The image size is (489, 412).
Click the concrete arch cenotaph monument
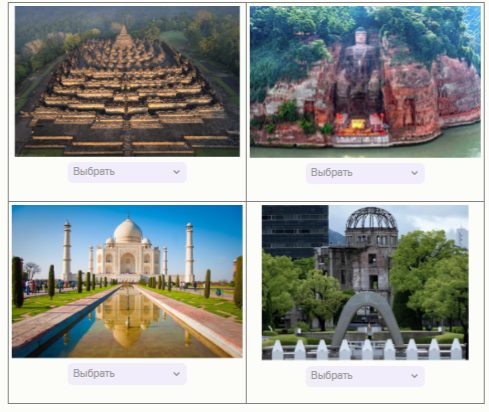pos(368,318)
